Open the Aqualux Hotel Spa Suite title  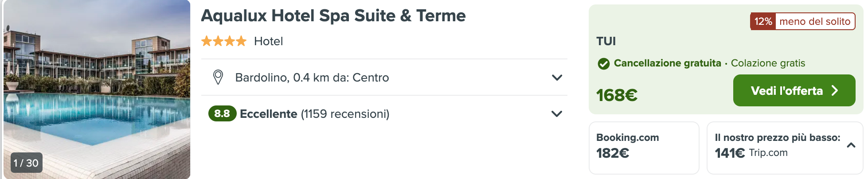[333, 16]
